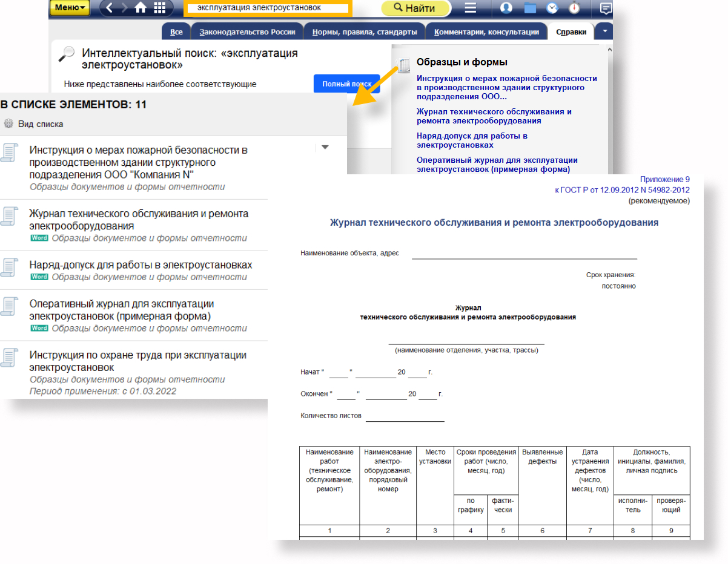Click the blue Полный поиск button
728x564 pixels.
(346, 84)
